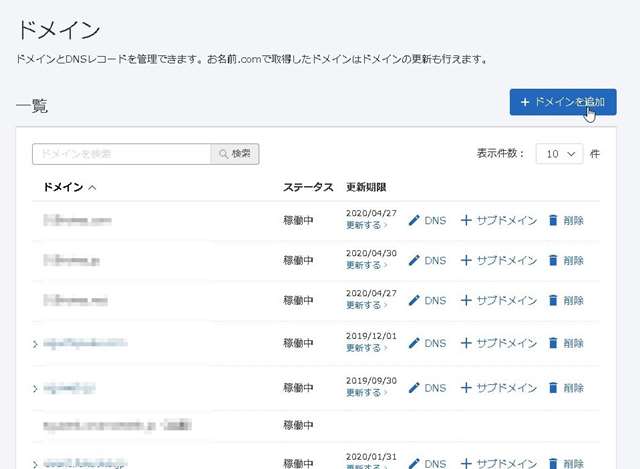Expand the domain row dated 2019/12/01
640x469 pixels.
click(x=35, y=344)
